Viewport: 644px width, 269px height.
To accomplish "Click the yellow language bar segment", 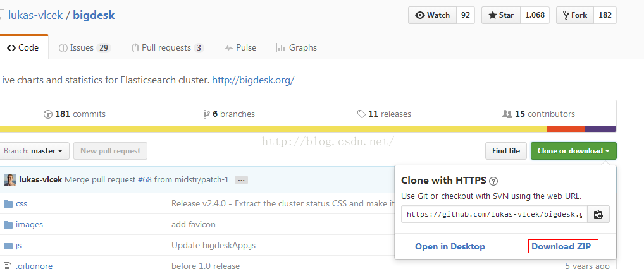I will (272, 129).
